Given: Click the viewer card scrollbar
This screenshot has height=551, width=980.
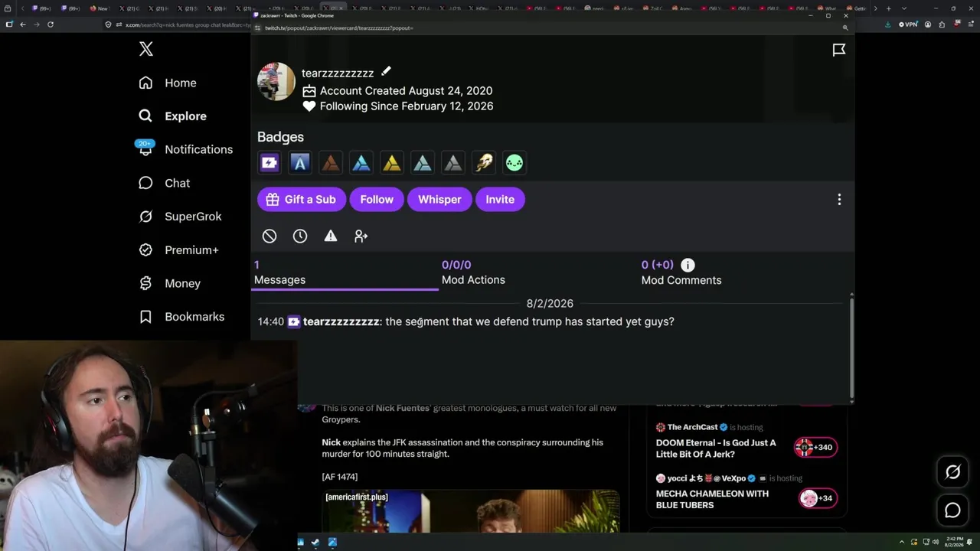Looking at the screenshot, I should click(x=851, y=347).
